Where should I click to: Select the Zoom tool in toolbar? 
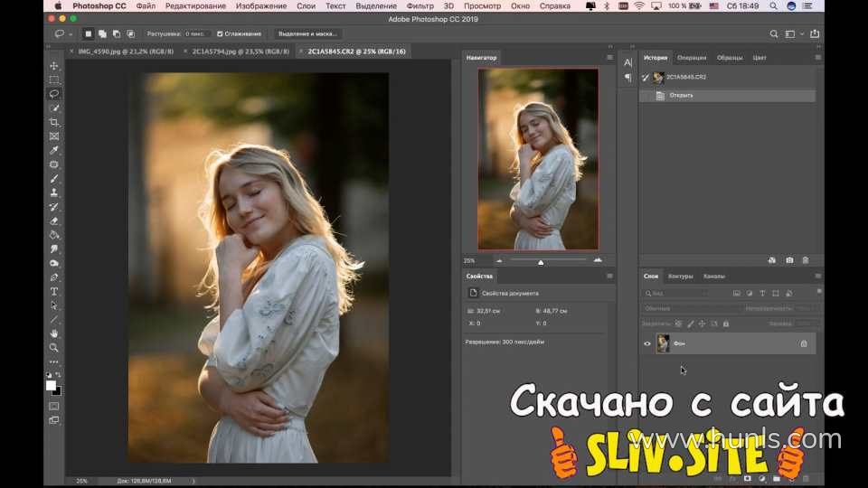(x=54, y=347)
